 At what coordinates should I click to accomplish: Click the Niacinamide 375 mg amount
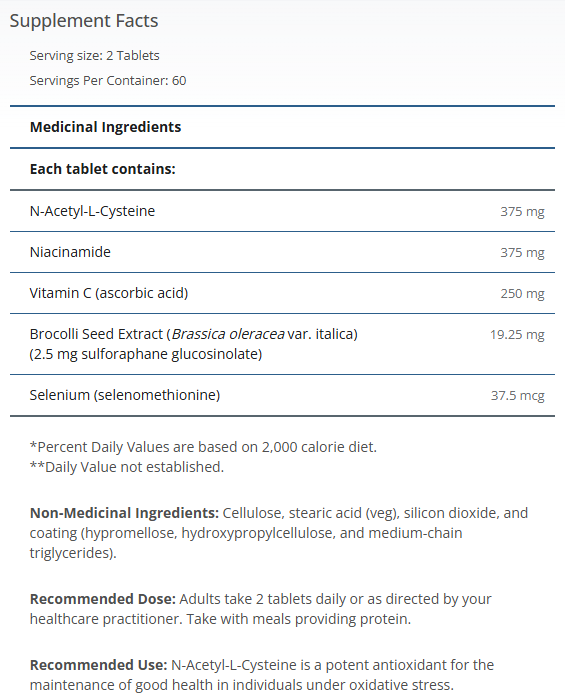522,252
